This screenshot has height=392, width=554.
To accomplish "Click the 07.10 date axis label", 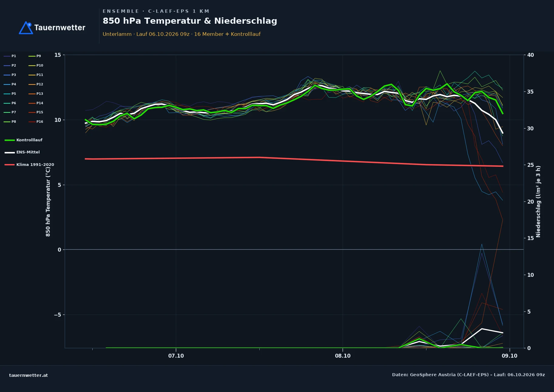I will pos(176,356).
